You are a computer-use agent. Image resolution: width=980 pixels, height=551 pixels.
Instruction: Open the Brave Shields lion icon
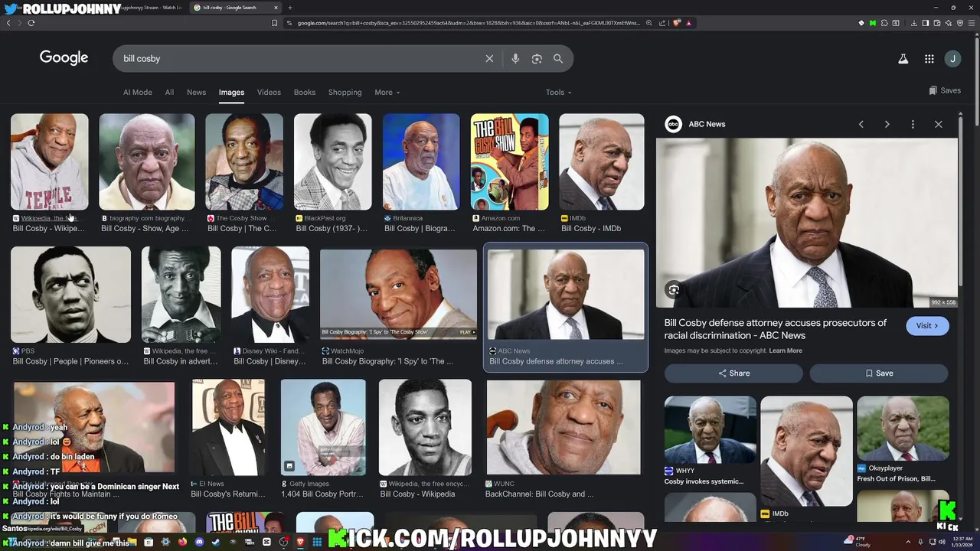click(x=677, y=23)
